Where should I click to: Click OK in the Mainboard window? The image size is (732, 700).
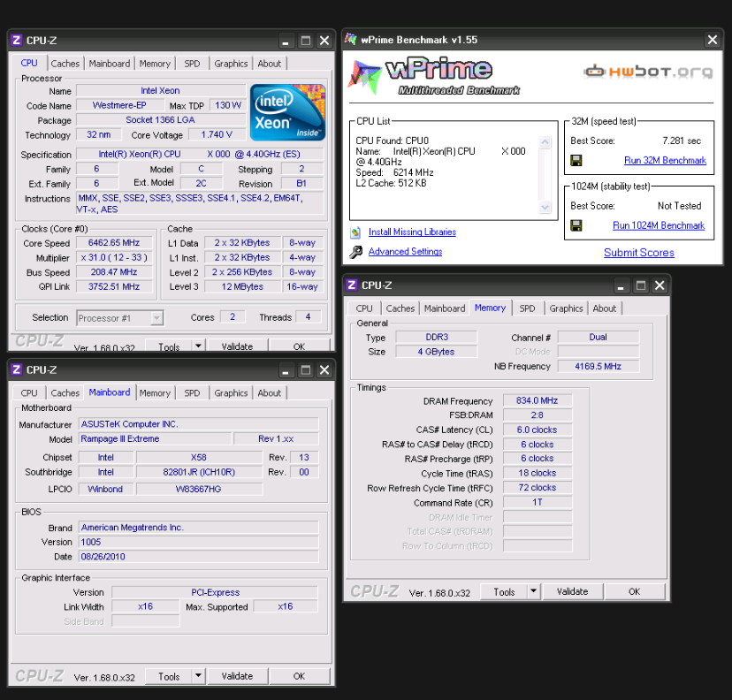tap(299, 676)
